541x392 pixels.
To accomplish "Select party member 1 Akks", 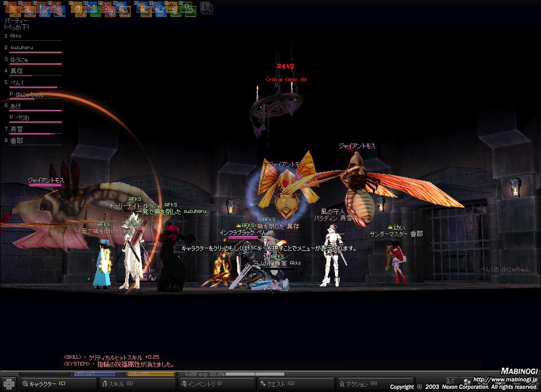I will (x=33, y=36).
